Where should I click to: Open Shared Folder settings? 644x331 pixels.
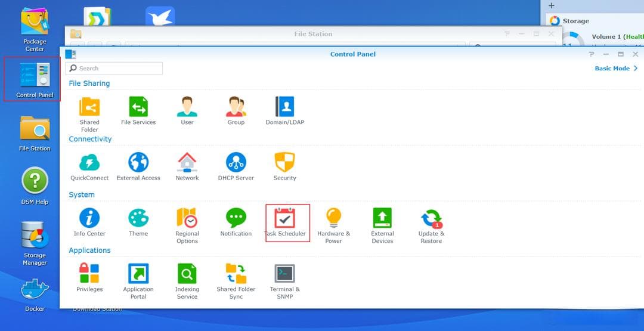(89, 114)
